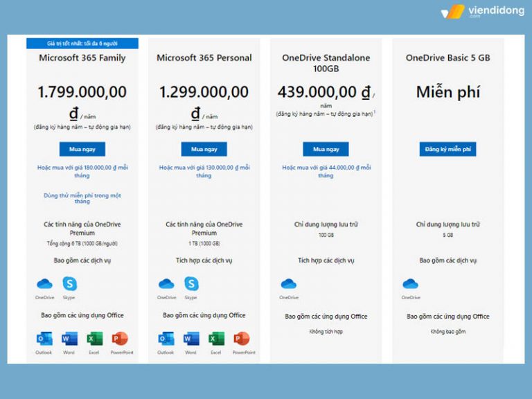Click Dùng thử miễn phí trong một tháng link

[x=82, y=198]
